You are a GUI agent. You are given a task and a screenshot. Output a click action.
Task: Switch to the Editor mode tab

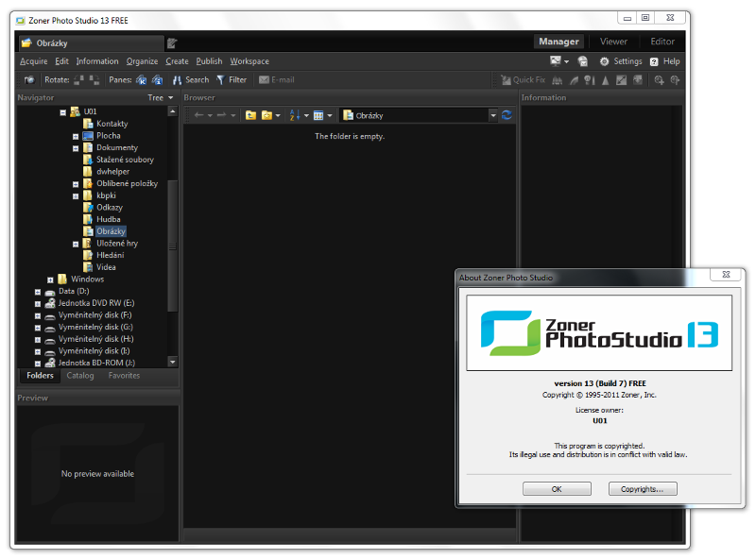pos(662,42)
